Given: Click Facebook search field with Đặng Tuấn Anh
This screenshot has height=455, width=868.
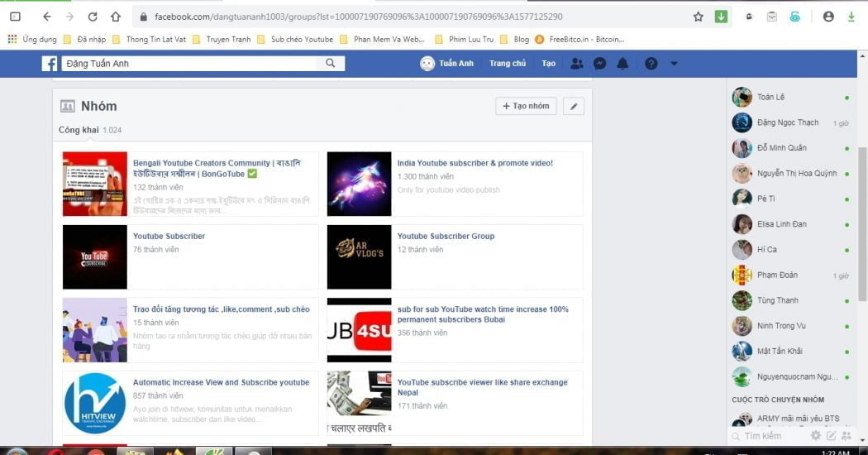Looking at the screenshot, I should (189, 64).
